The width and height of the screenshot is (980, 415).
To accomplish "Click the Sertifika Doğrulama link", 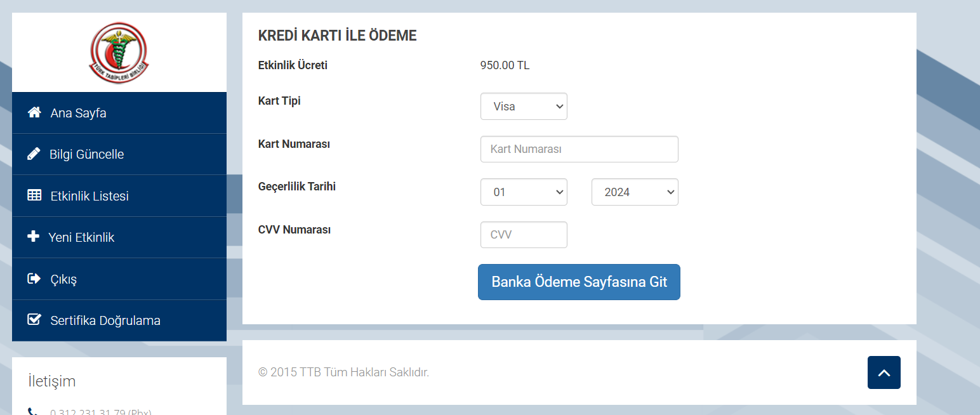I will tap(105, 320).
